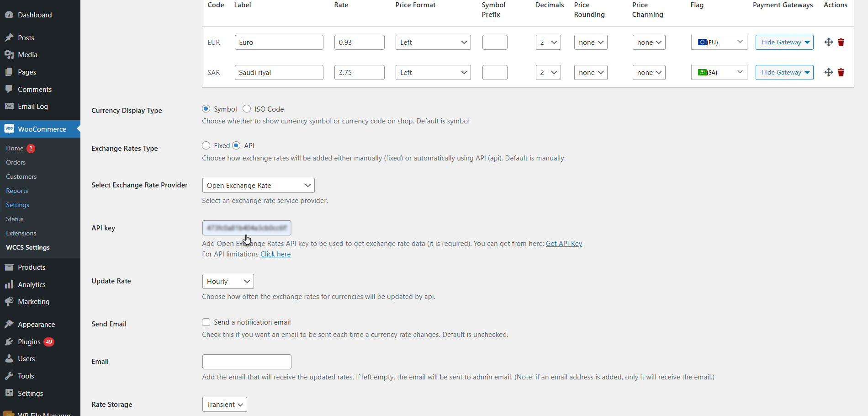The height and width of the screenshot is (416, 868).
Task: Switch Exchange Rates Type to Fixed
Action: [206, 145]
